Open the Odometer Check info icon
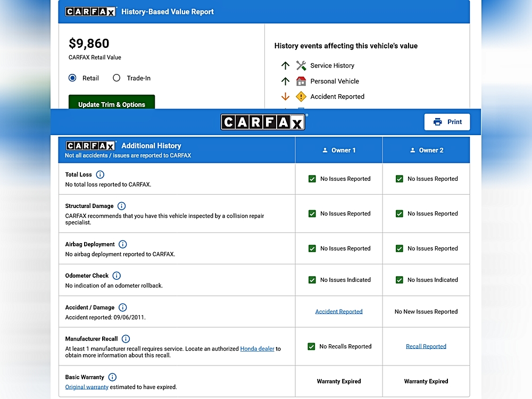This screenshot has height=399, width=532. (x=117, y=276)
